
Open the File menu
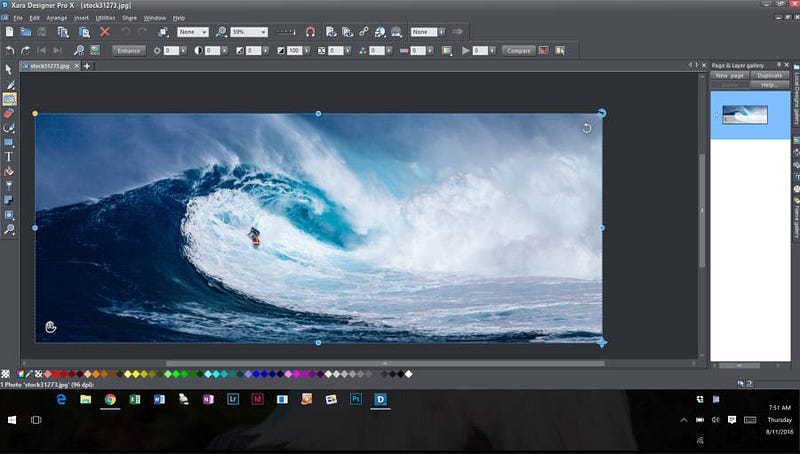tap(18, 18)
